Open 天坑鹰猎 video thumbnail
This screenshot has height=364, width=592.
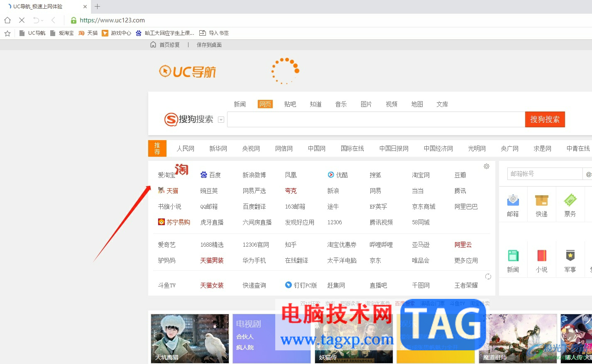[190, 338]
